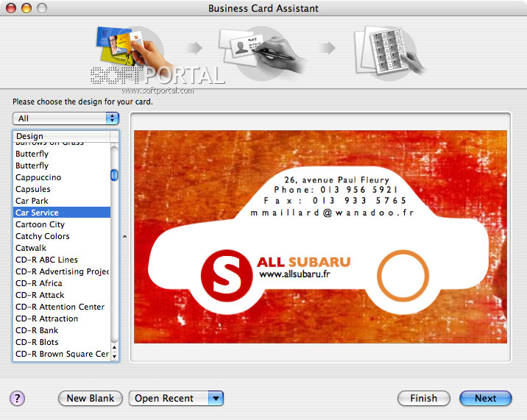The width and height of the screenshot is (527, 420).
Task: Select the CD-R Advertising Project design
Action: point(62,271)
